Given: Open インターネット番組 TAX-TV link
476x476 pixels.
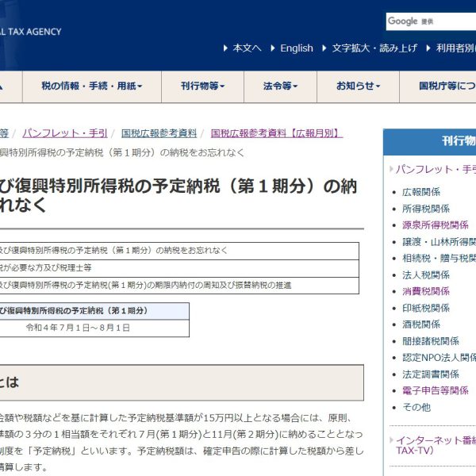Looking at the screenshot, I should (x=436, y=445).
